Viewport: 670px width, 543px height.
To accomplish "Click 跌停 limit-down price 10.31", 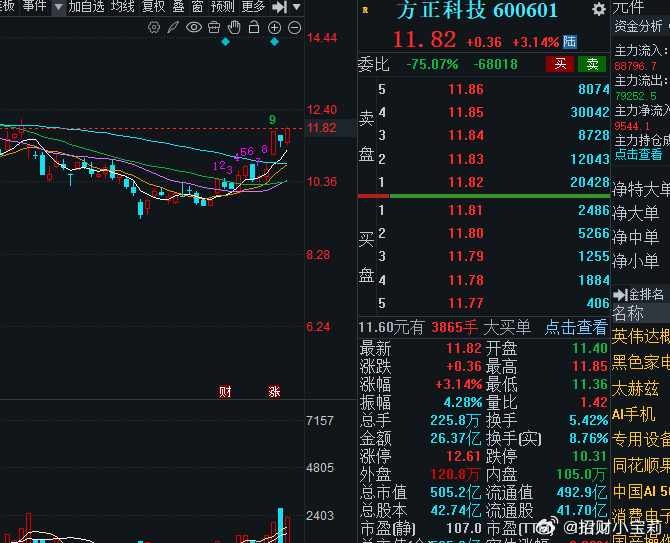I will tap(590, 456).
